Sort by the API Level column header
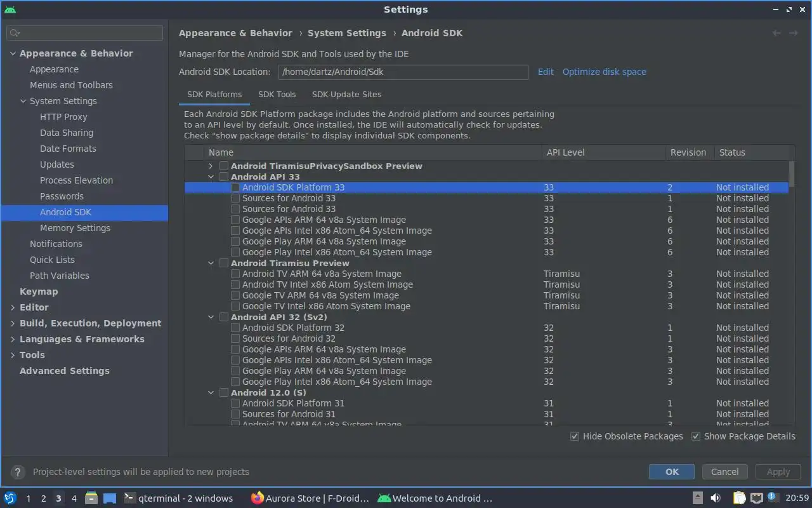The image size is (812, 508). coord(604,152)
